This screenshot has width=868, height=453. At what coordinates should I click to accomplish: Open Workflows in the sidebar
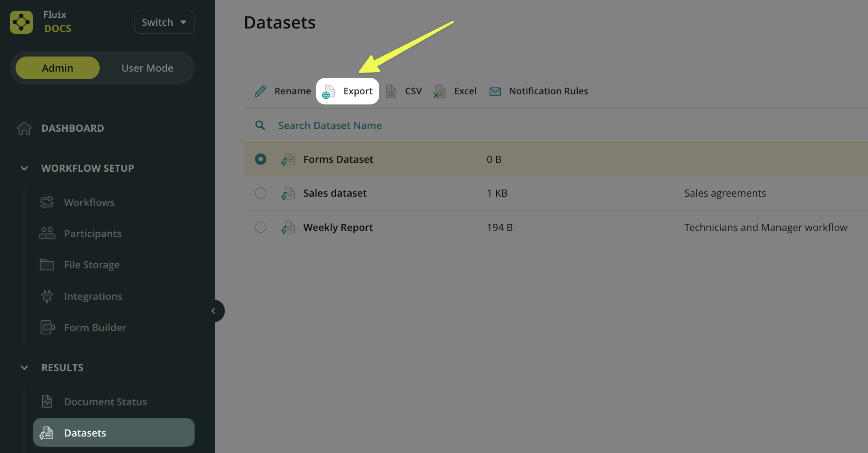pyautogui.click(x=89, y=202)
